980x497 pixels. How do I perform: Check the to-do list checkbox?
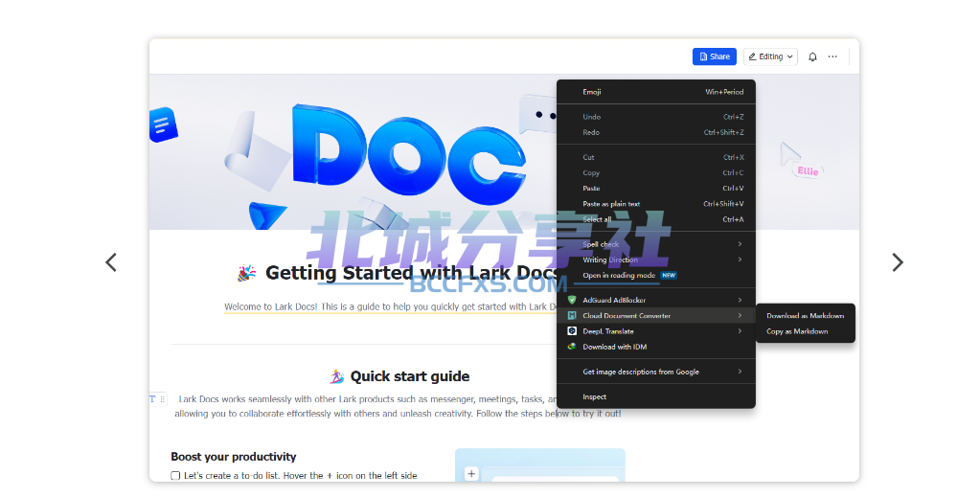tap(175, 476)
